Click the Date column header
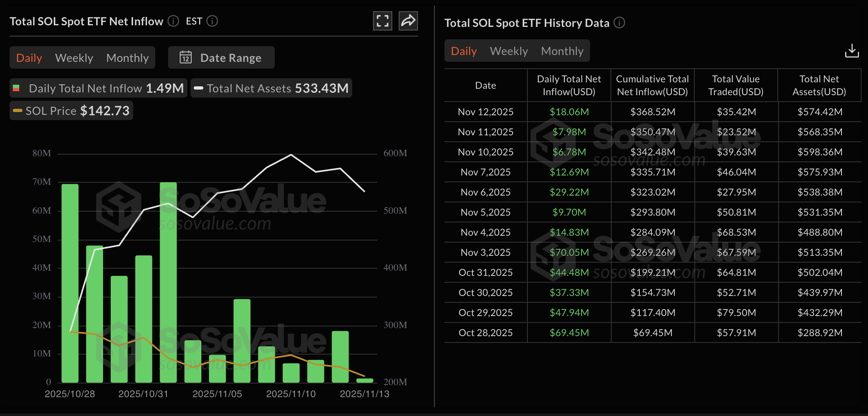868x416 pixels. coord(485,85)
